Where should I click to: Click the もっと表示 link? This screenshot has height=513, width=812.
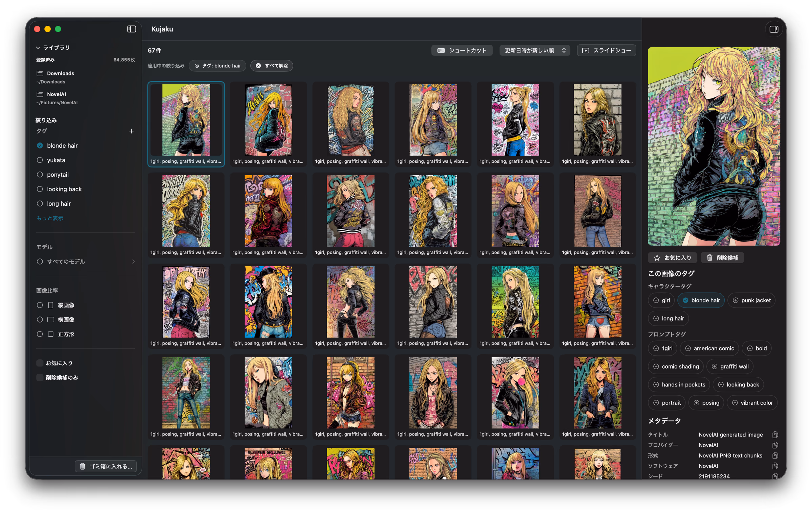coord(50,218)
